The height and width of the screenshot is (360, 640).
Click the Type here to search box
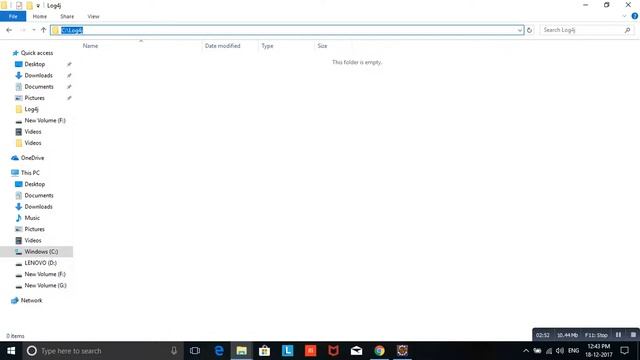103,351
